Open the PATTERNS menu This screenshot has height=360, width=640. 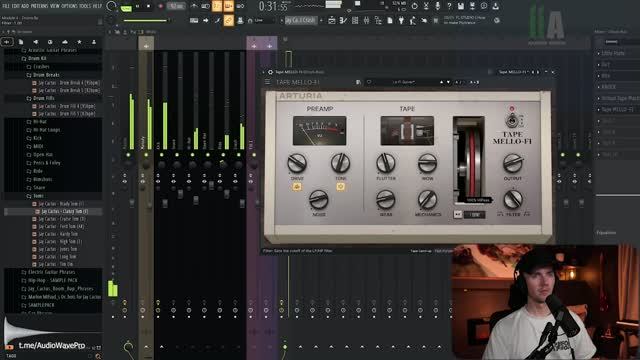(39, 6)
